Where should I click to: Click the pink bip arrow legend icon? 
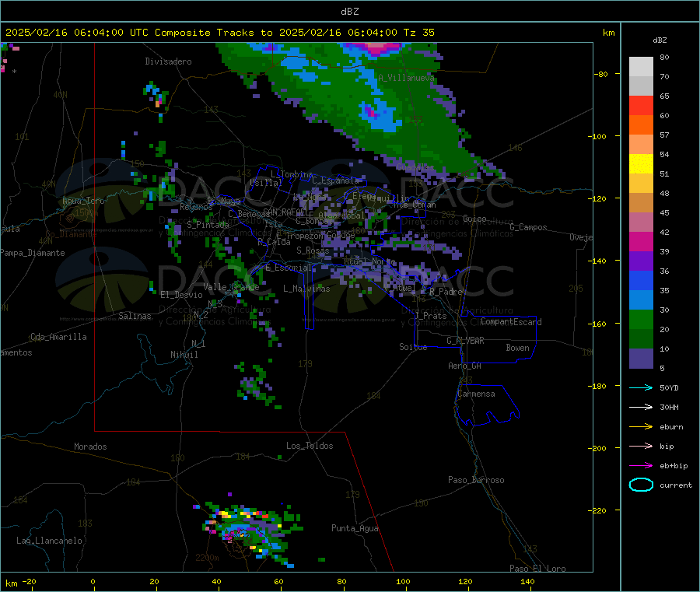point(641,446)
